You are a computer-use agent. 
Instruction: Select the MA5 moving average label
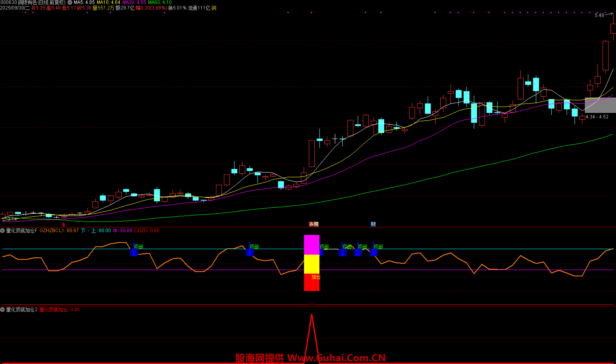84,2
